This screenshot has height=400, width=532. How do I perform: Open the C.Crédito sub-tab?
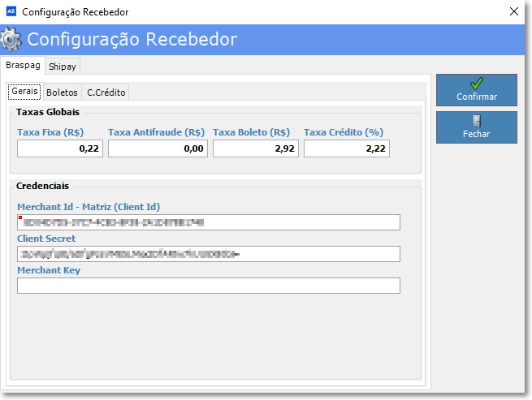pos(106,92)
